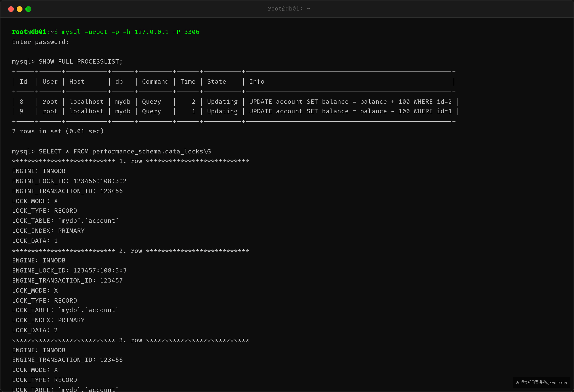Click ENGINE_TRANSACTION_ID: 123456 in row 3
Viewport: 574px width, 392px height.
click(67, 360)
